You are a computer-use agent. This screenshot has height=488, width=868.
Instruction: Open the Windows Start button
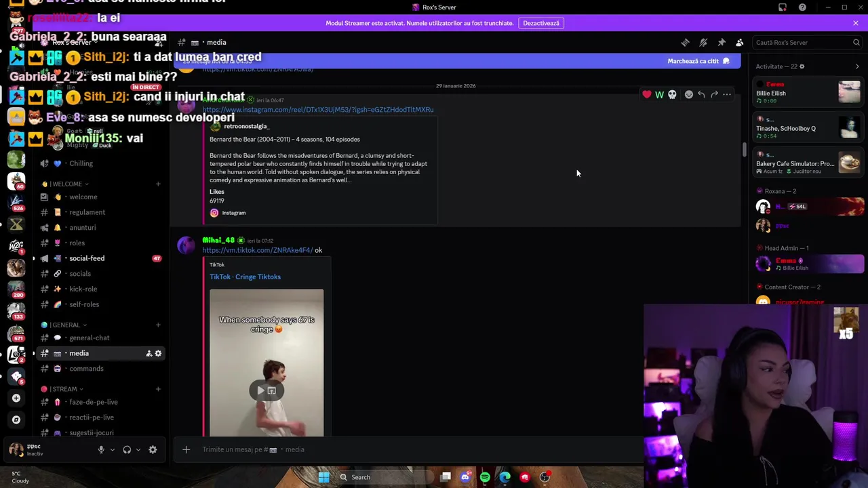324,477
